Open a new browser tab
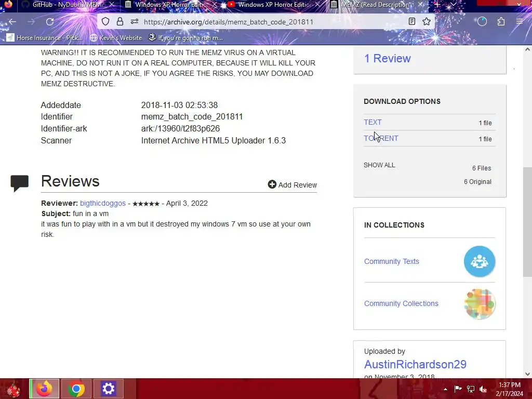 437,4
